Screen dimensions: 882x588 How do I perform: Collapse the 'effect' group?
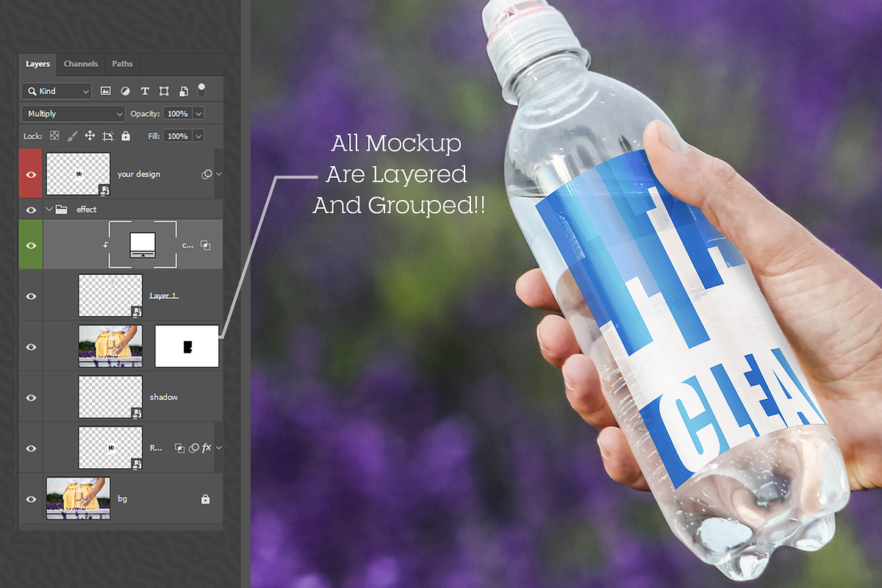point(49,209)
